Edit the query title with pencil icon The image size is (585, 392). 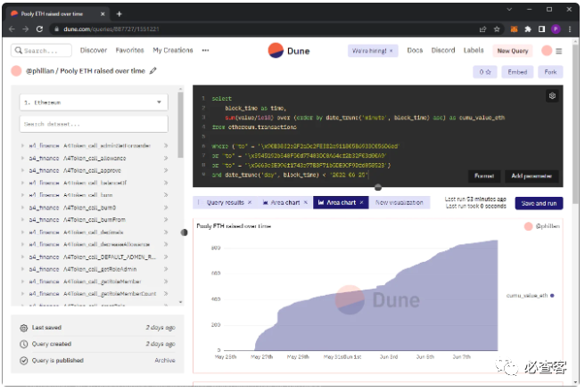coord(153,70)
